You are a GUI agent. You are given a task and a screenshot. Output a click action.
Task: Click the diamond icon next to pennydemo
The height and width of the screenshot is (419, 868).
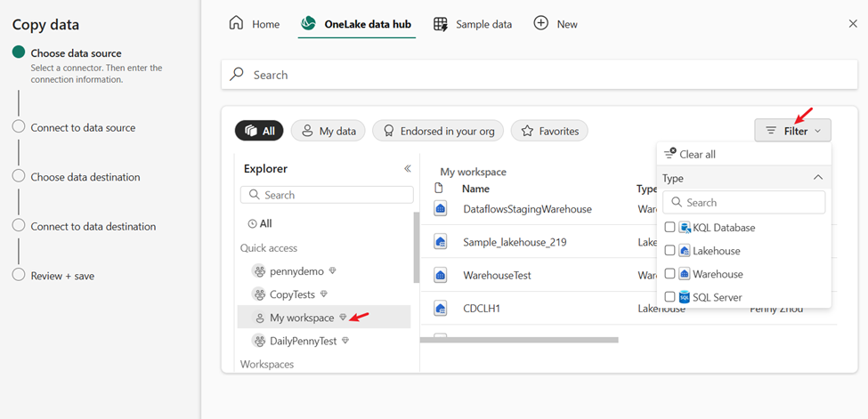point(332,271)
